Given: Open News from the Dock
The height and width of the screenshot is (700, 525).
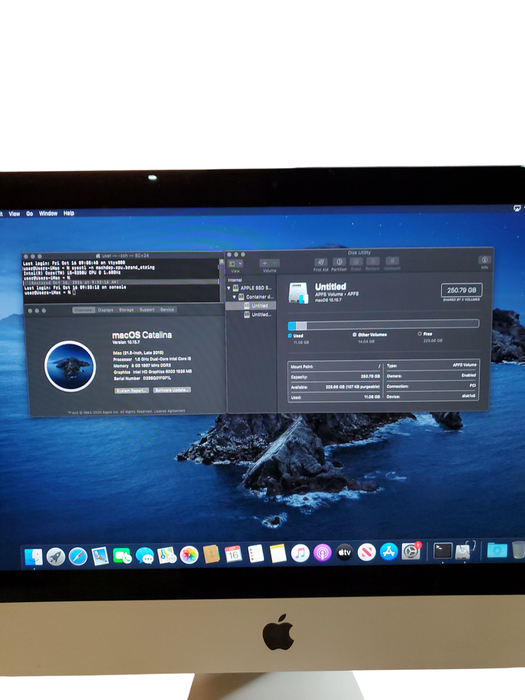Looking at the screenshot, I should tap(367, 553).
